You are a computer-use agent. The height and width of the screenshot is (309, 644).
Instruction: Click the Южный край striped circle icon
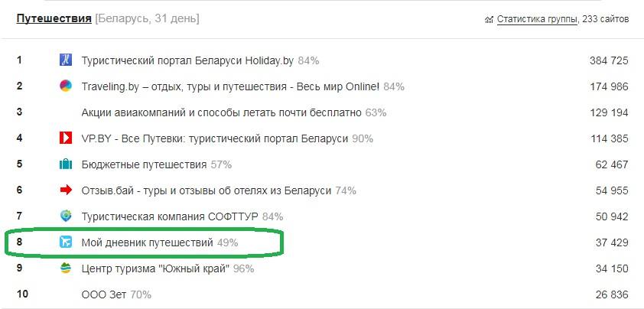tap(65, 268)
